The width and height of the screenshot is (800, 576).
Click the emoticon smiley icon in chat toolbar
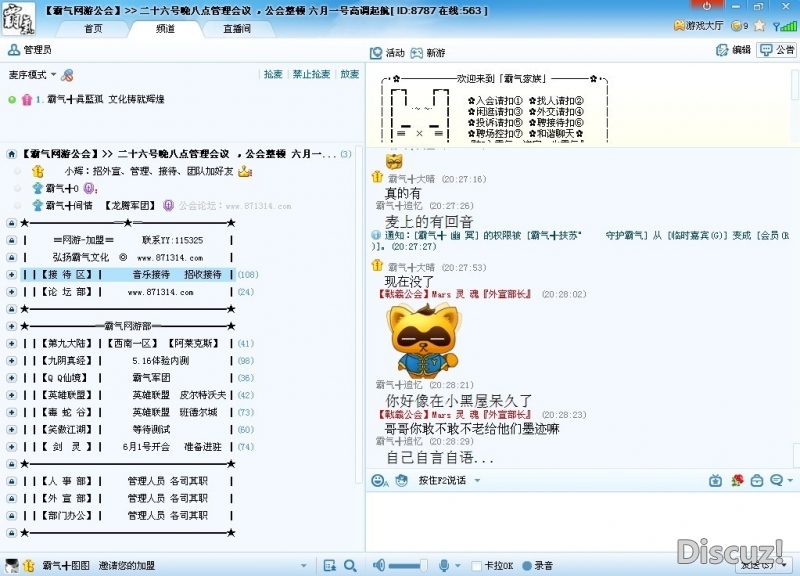tap(378, 481)
